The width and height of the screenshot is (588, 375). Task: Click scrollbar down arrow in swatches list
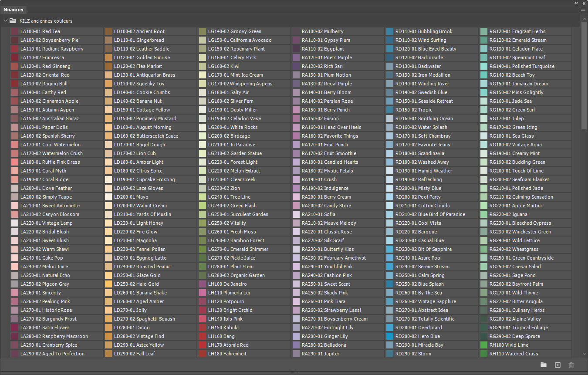[x=584, y=355]
